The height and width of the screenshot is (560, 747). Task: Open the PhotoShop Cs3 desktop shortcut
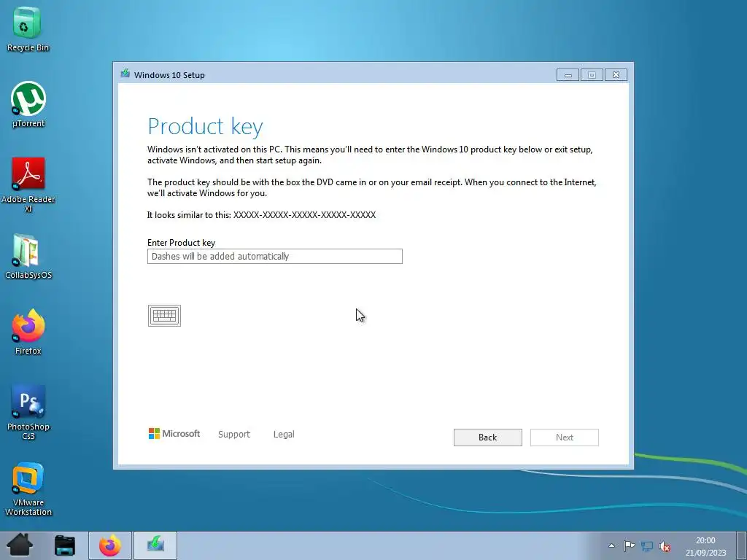pyautogui.click(x=28, y=412)
